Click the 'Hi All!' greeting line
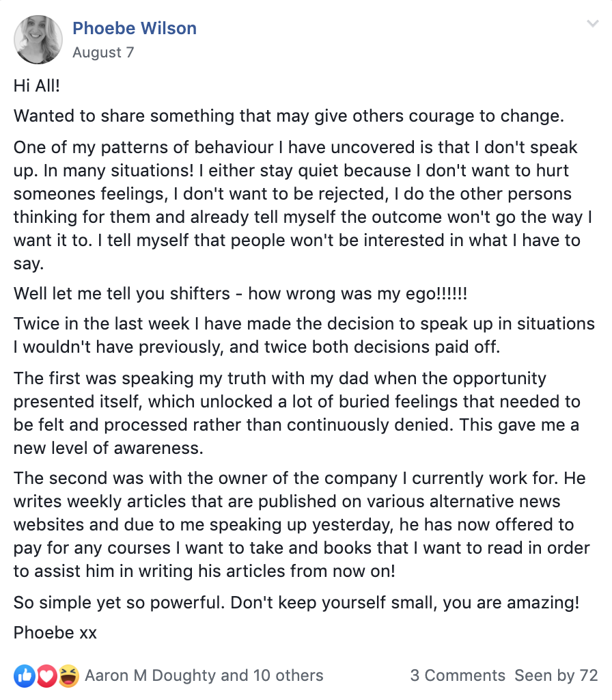Image resolution: width=612 pixels, height=700 pixels. (x=37, y=85)
